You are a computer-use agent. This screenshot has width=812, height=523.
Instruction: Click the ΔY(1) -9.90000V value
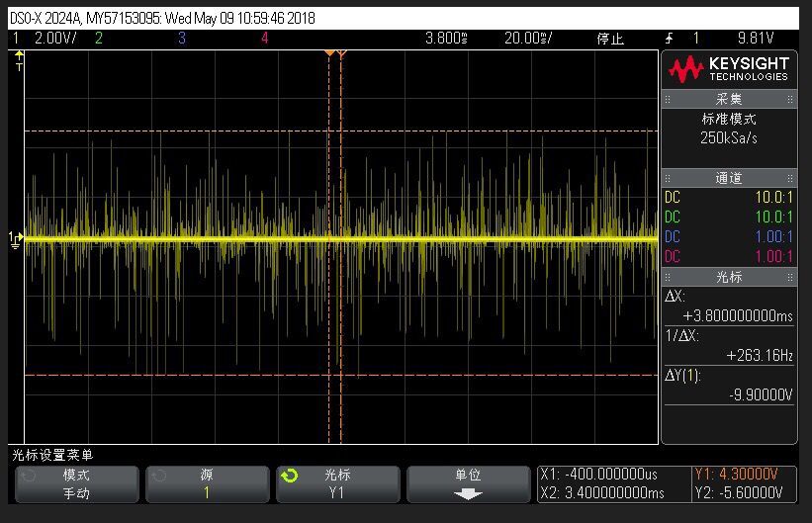(x=761, y=395)
